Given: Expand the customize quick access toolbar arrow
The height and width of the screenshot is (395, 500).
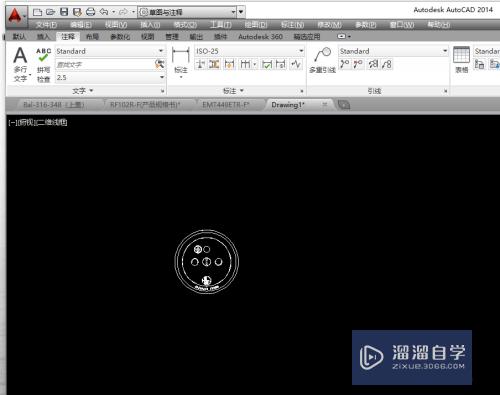Looking at the screenshot, I should click(x=241, y=12).
